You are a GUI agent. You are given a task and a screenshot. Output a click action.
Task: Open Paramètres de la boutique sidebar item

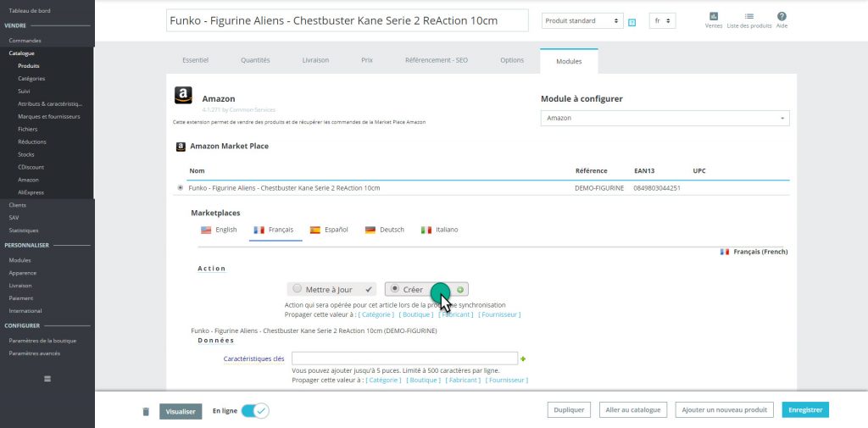click(42, 341)
